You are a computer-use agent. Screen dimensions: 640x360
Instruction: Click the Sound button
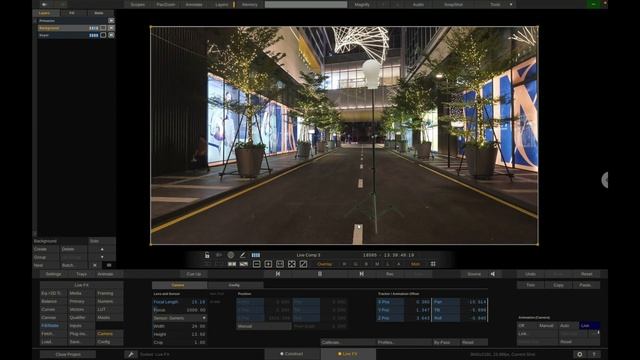tap(474, 274)
